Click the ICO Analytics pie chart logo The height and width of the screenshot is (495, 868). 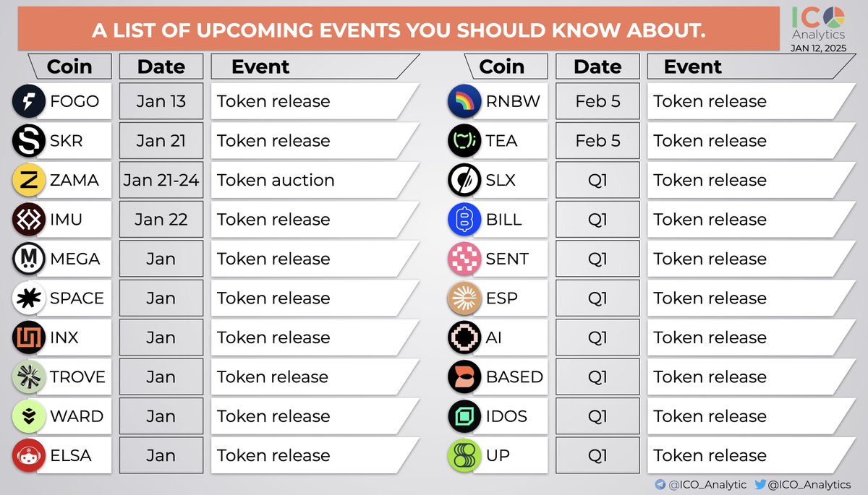pyautogui.click(x=835, y=17)
